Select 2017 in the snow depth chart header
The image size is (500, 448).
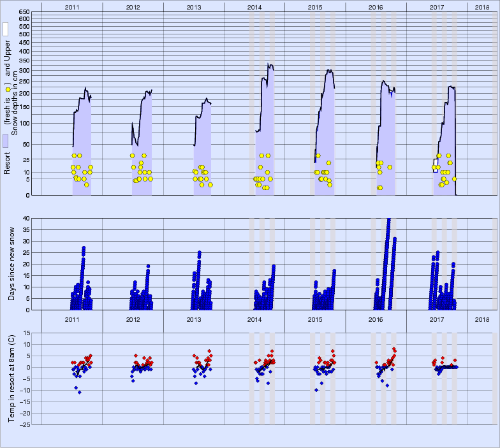[x=437, y=6]
